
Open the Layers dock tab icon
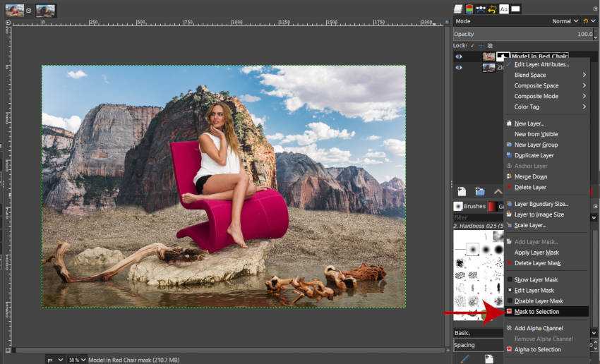[x=458, y=9]
